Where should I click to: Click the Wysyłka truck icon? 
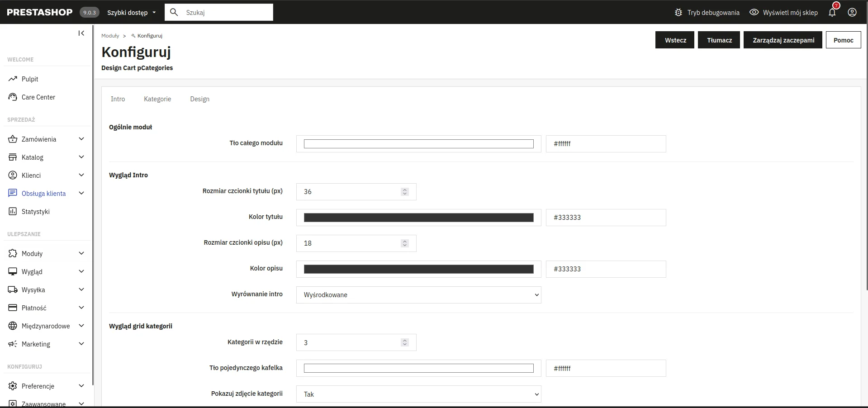coord(13,289)
